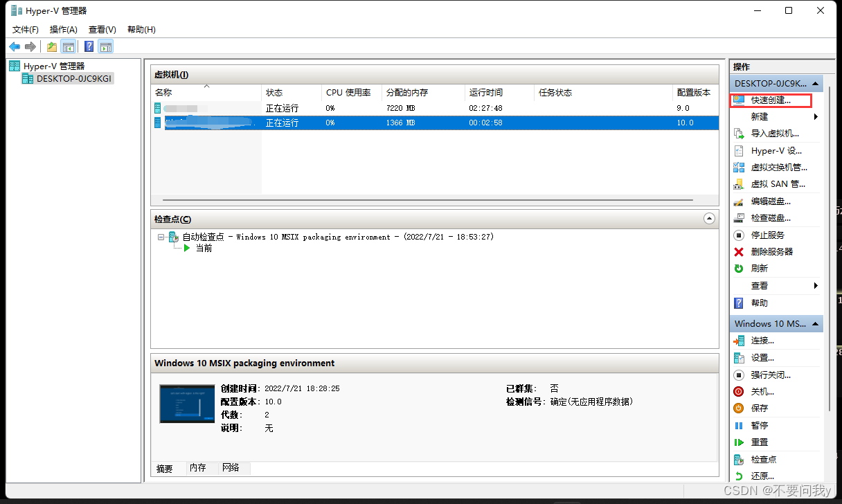Click the blue help toolbar icon
This screenshot has height=504, width=842.
click(x=89, y=46)
